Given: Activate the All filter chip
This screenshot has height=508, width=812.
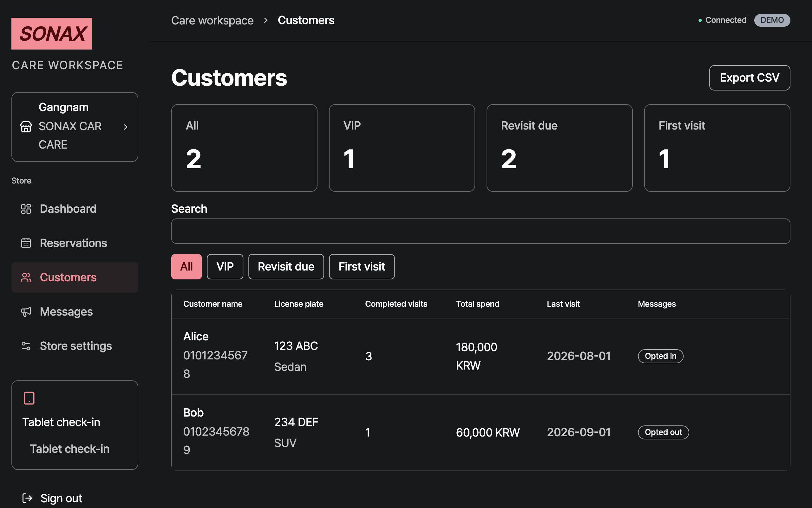Looking at the screenshot, I should click(x=187, y=267).
